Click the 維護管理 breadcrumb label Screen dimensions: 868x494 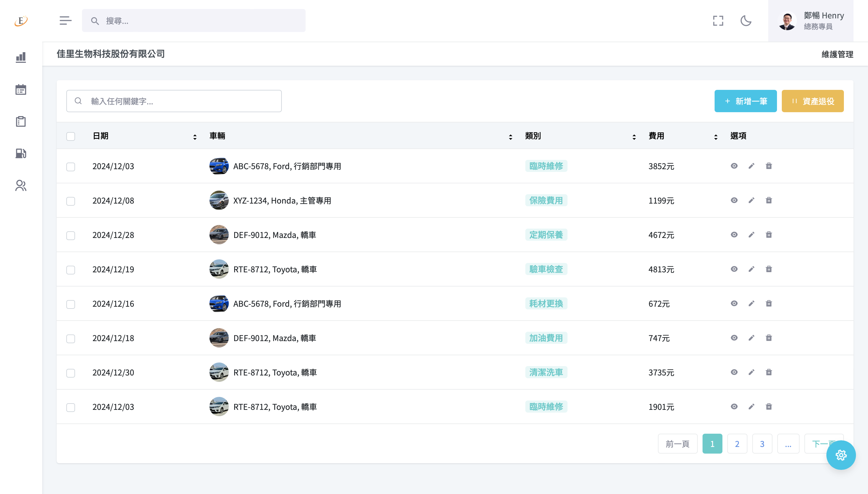pyautogui.click(x=838, y=54)
